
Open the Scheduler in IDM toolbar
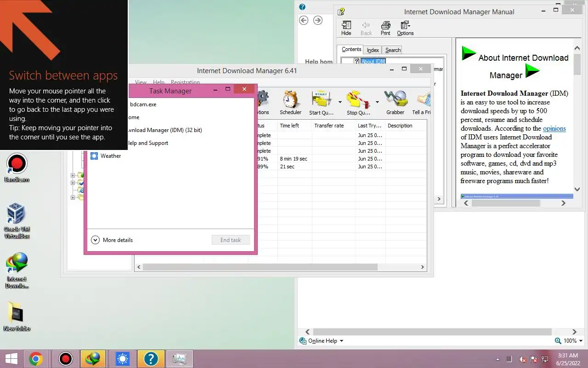point(290,103)
